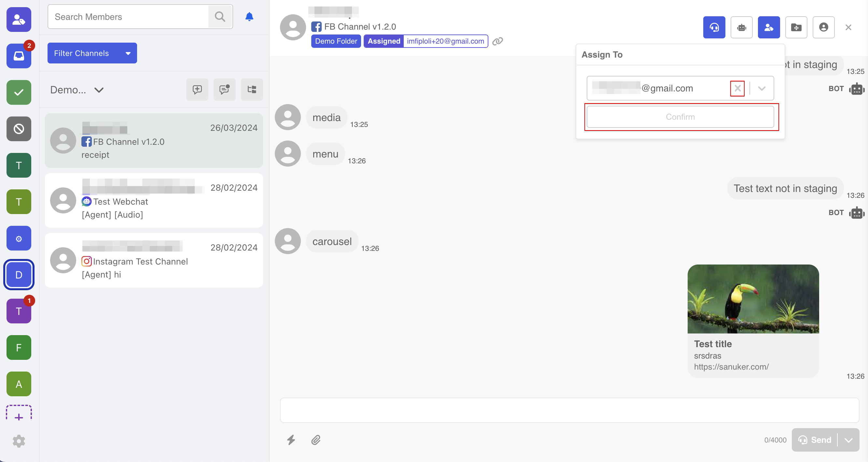Click the new conversation icon
This screenshot has width=868, height=462.
pyautogui.click(x=197, y=89)
